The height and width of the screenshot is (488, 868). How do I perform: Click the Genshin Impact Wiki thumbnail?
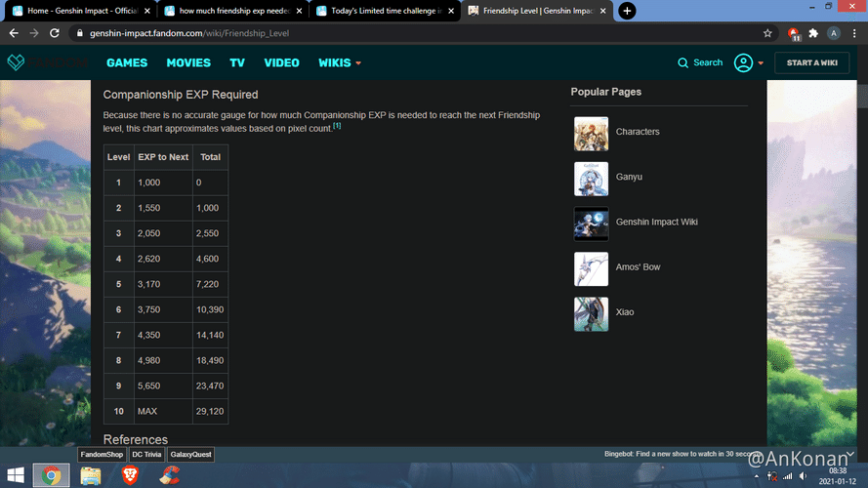(x=592, y=224)
